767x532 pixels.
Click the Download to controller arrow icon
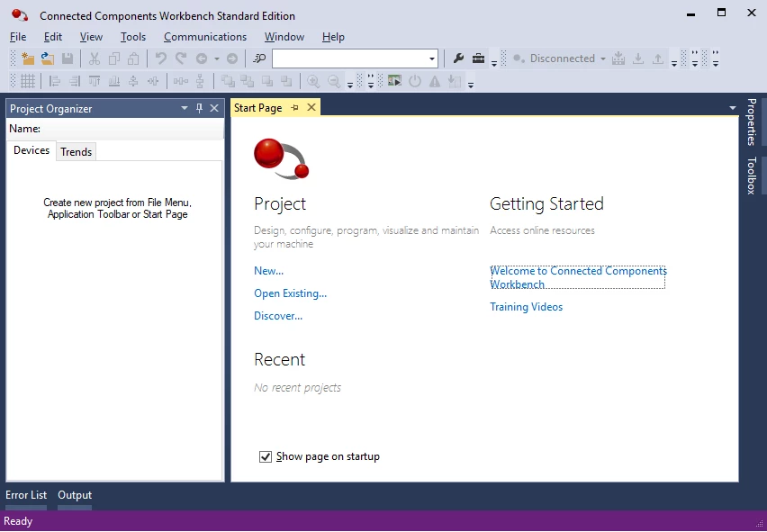(638, 59)
